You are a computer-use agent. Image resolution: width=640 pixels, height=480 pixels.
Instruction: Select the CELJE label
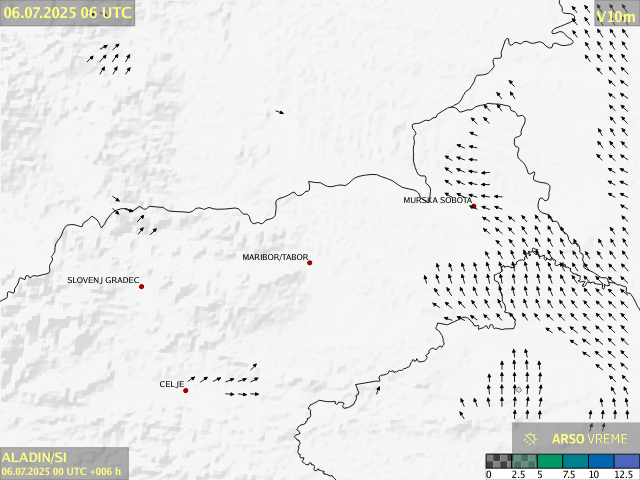[x=171, y=384]
